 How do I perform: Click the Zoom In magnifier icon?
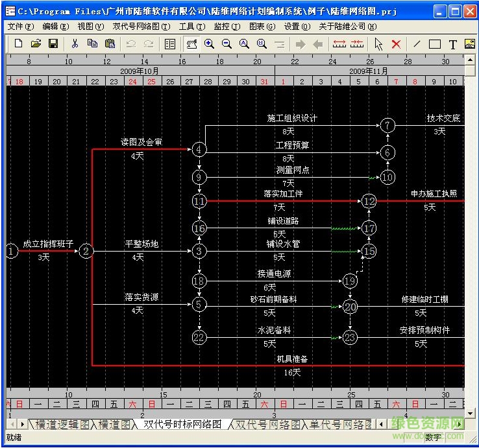209,44
